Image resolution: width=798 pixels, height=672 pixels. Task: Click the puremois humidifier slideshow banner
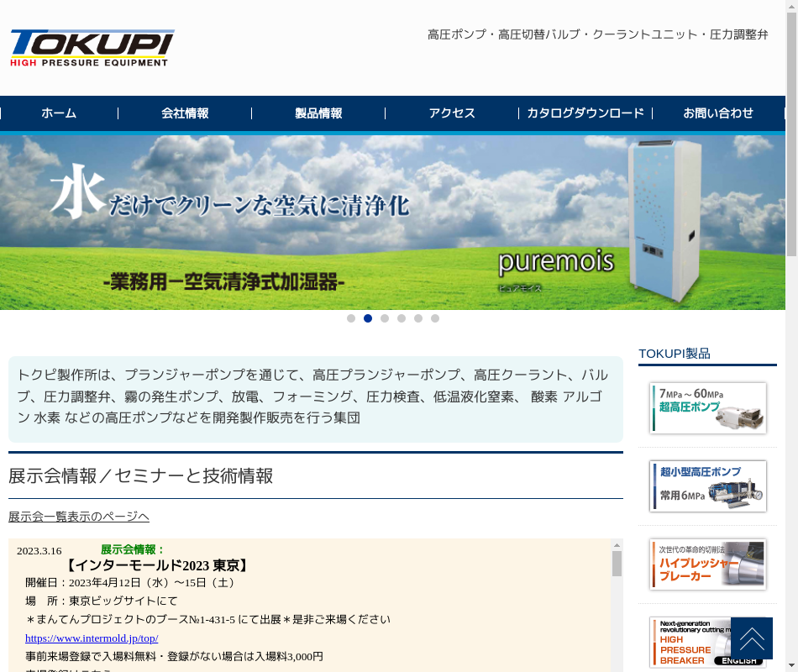pos(392,223)
